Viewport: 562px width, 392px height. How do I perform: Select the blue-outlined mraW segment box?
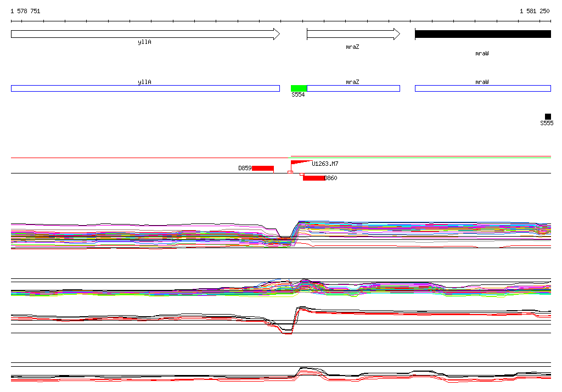pos(483,88)
